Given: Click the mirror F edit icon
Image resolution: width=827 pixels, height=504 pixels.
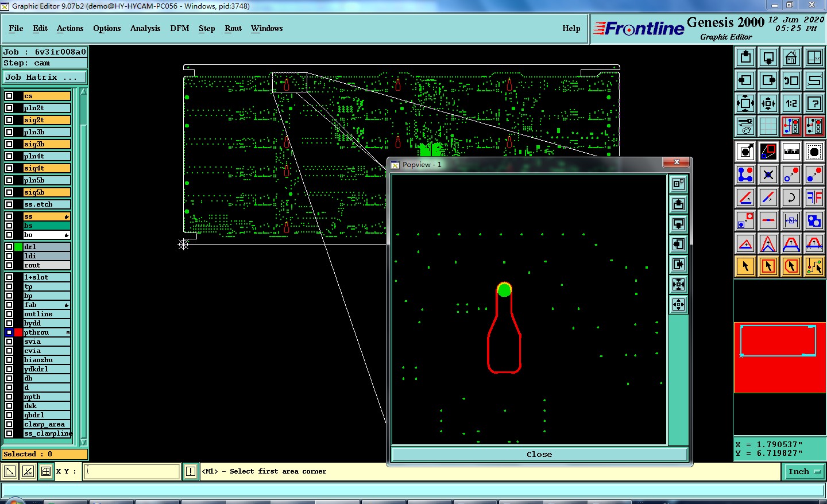Looking at the screenshot, I should tap(814, 197).
